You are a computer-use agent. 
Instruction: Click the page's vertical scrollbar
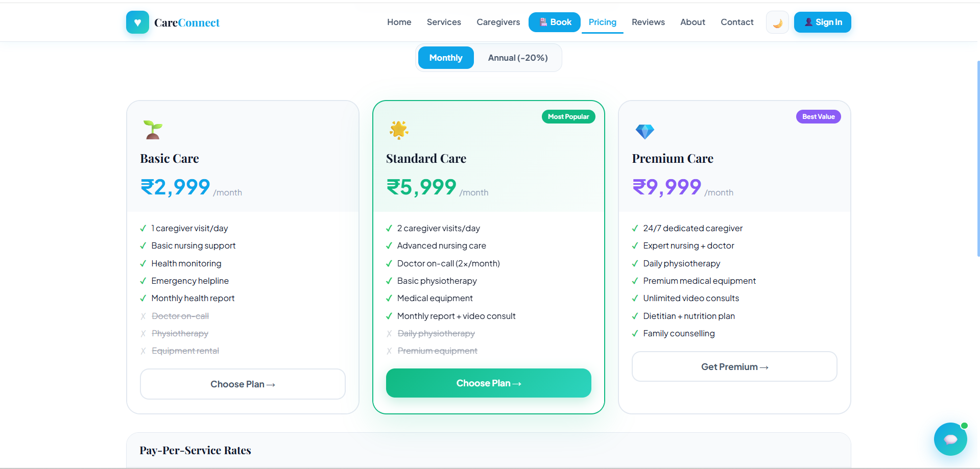[x=977, y=158]
